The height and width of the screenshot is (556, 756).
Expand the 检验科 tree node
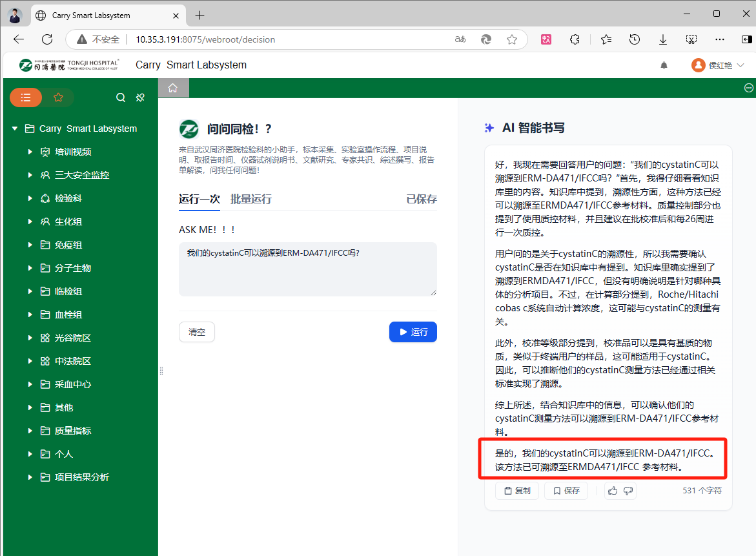coord(30,198)
